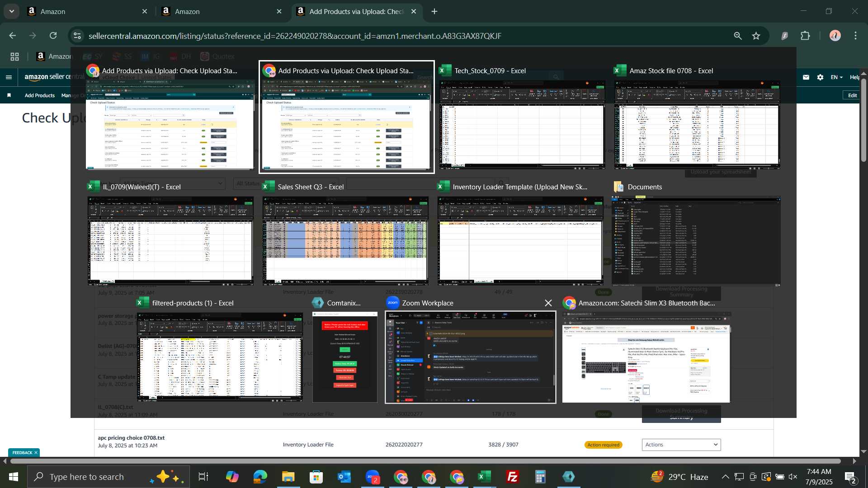
Task: Click vertical page scrollbar
Action: click(863, 120)
